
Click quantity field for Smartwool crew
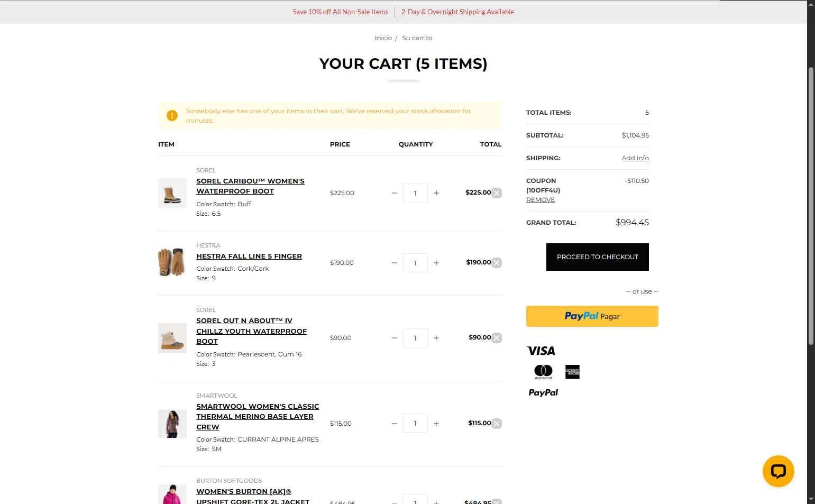pos(415,424)
